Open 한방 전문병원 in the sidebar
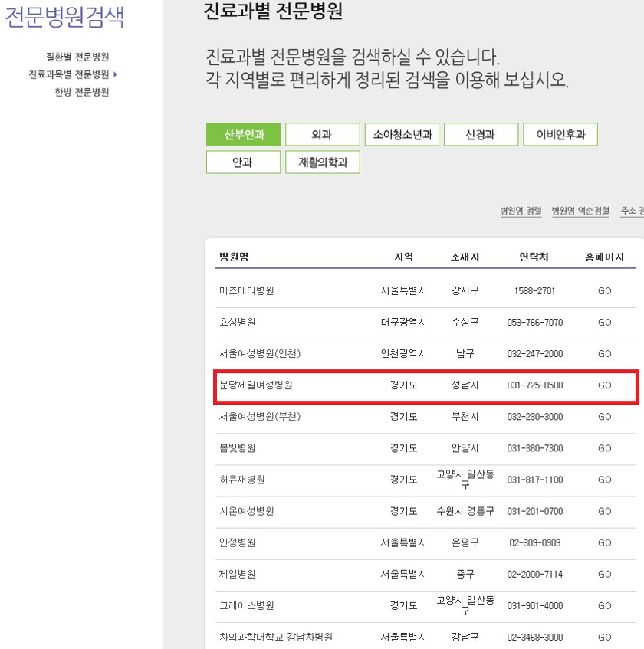The width and height of the screenshot is (644, 649). coord(82,92)
